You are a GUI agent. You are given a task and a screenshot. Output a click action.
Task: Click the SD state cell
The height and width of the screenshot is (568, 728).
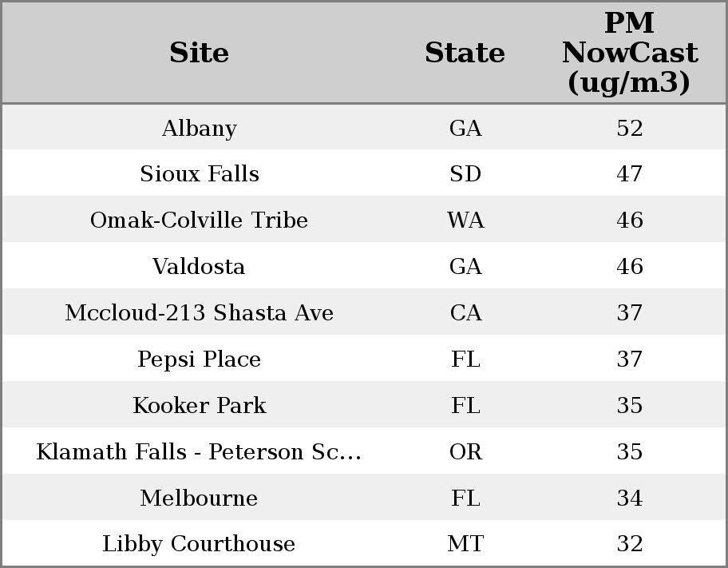465,174
